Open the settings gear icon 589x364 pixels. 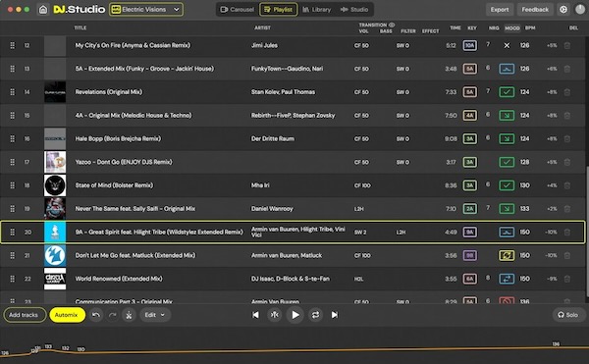coord(563,10)
